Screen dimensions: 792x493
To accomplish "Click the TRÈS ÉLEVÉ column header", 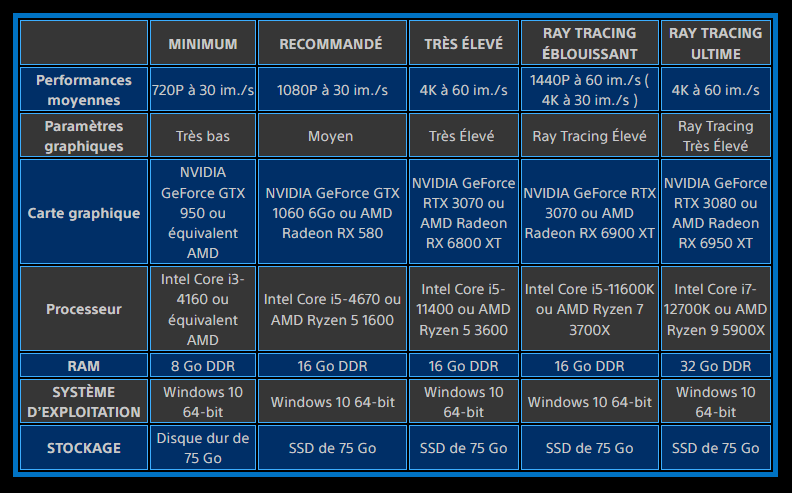I will [x=463, y=44].
